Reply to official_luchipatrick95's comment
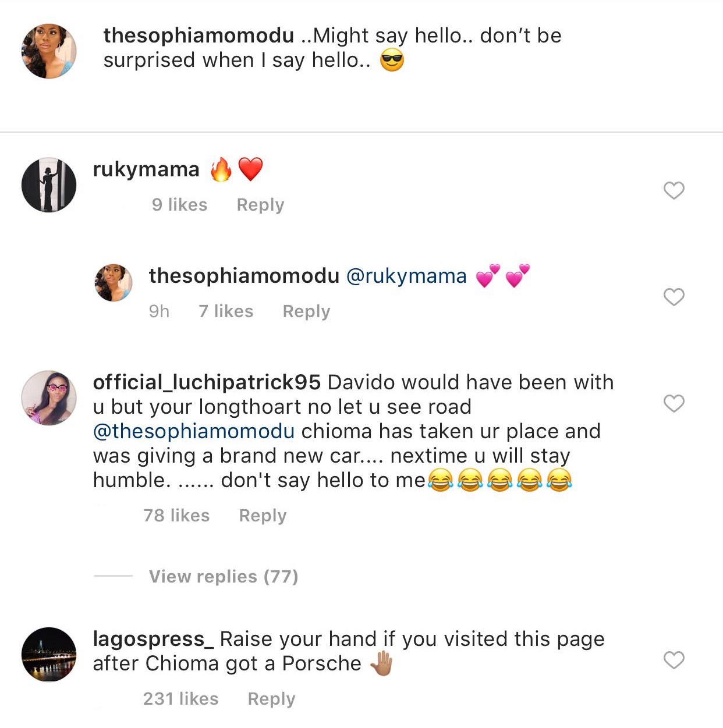 tap(263, 516)
